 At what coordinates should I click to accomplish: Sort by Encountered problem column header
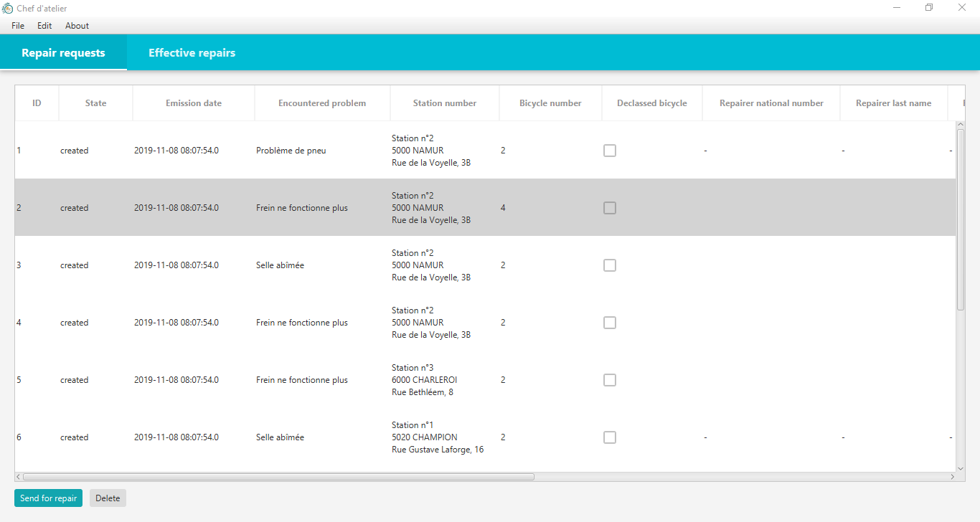pyautogui.click(x=322, y=103)
